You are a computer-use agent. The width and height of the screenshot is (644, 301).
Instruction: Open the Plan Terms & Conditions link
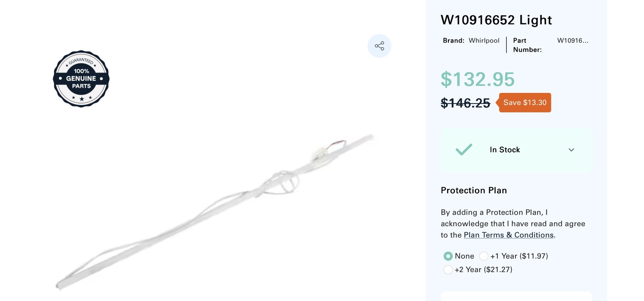(x=509, y=235)
